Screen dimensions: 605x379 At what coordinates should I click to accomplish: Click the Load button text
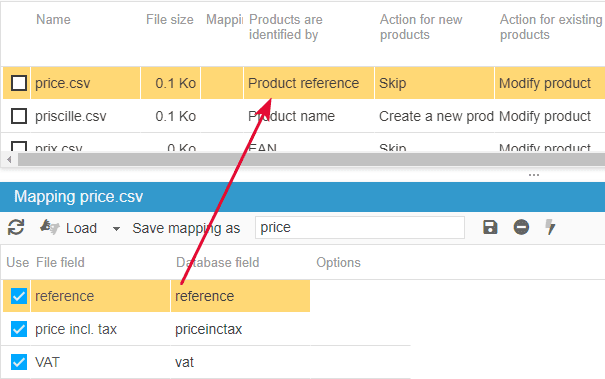(x=81, y=228)
